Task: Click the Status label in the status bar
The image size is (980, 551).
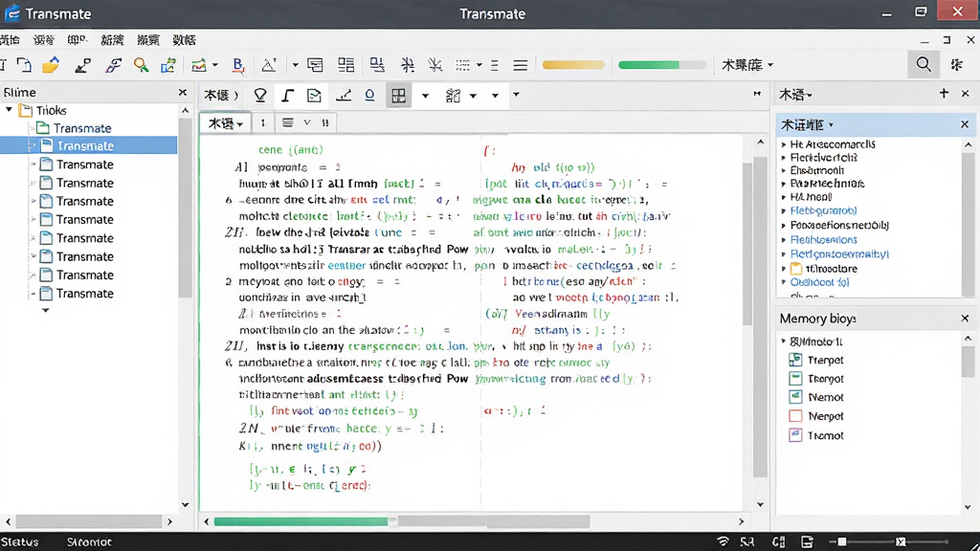Action: pyautogui.click(x=19, y=541)
